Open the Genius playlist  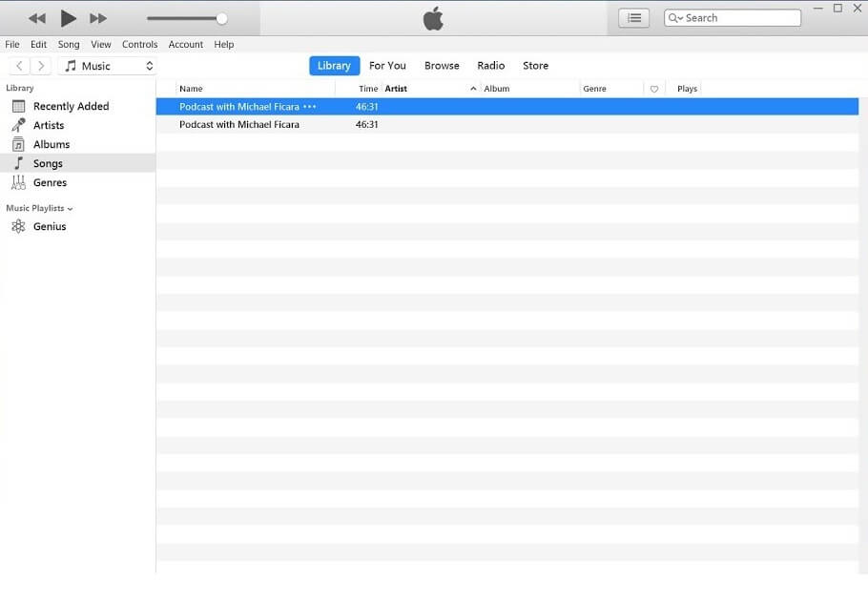pyautogui.click(x=50, y=226)
